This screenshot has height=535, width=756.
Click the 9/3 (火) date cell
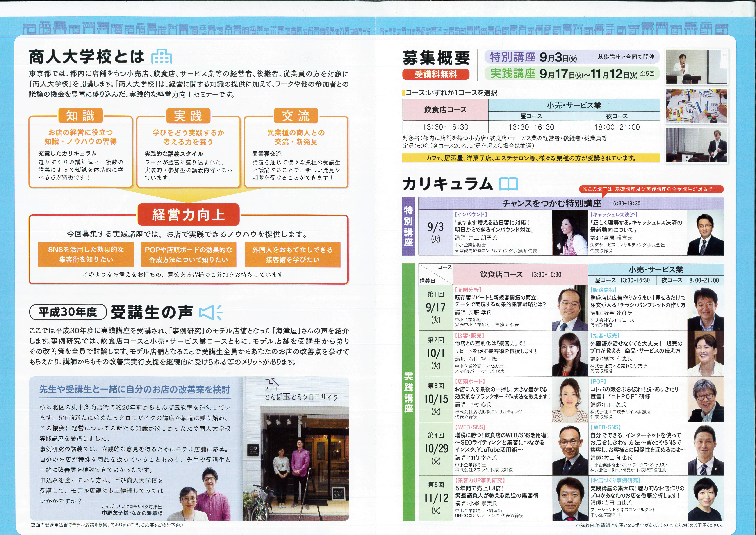click(x=436, y=232)
